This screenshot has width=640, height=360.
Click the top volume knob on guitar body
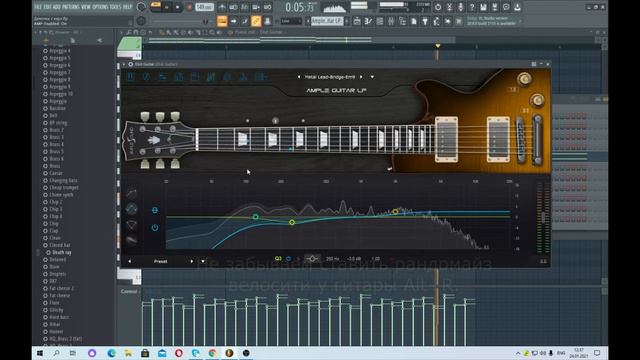click(x=524, y=79)
